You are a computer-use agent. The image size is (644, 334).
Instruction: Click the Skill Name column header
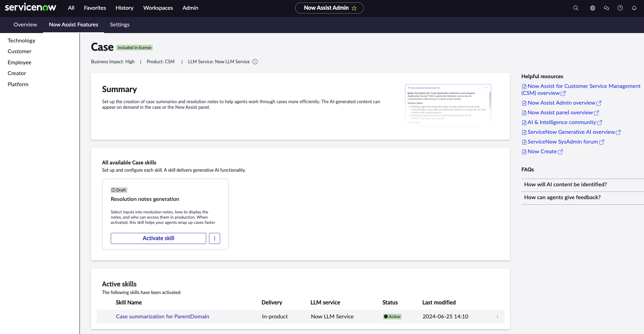(129, 303)
